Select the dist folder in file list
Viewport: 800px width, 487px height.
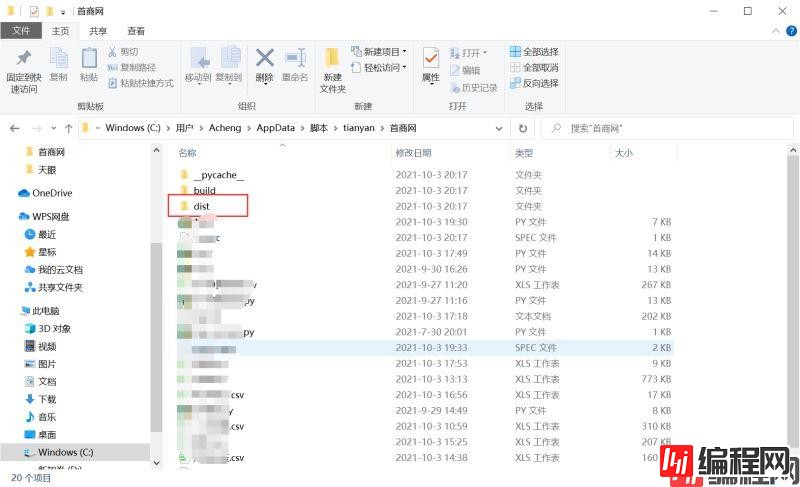[201, 206]
